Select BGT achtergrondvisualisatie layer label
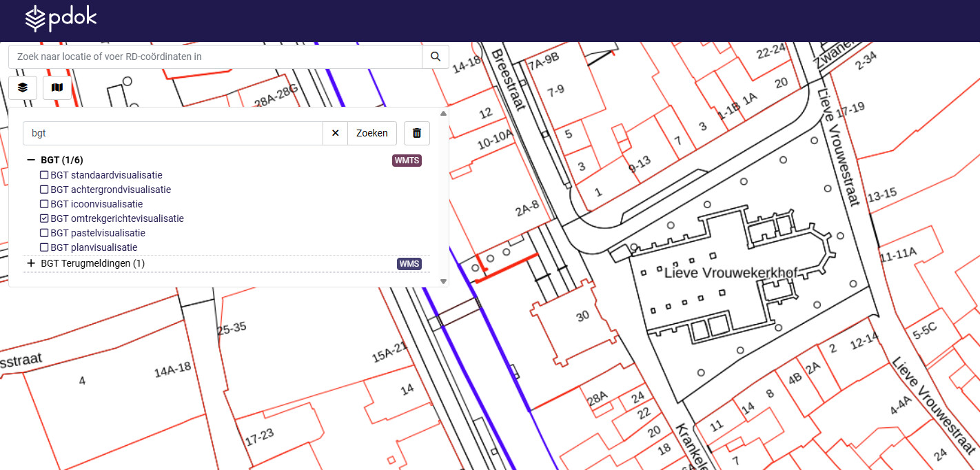 tap(110, 190)
